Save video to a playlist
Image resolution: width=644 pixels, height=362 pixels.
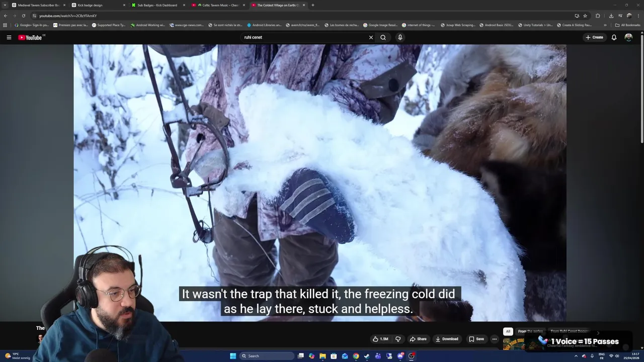click(476, 339)
